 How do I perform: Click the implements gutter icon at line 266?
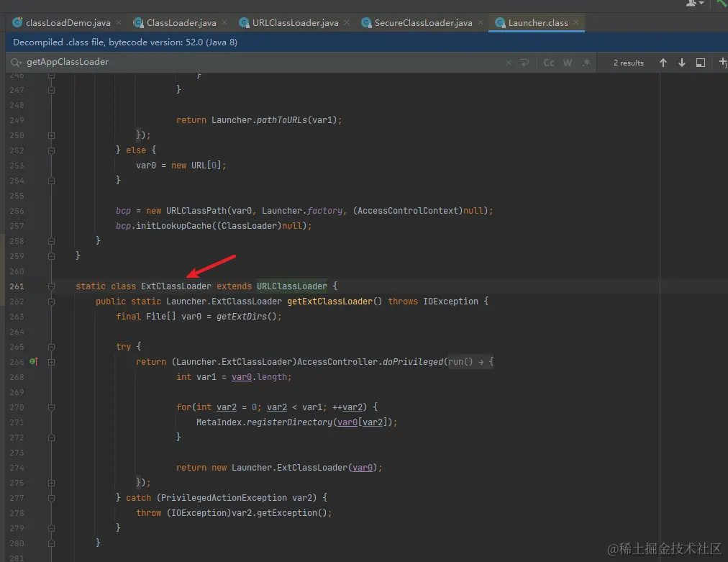click(x=33, y=361)
